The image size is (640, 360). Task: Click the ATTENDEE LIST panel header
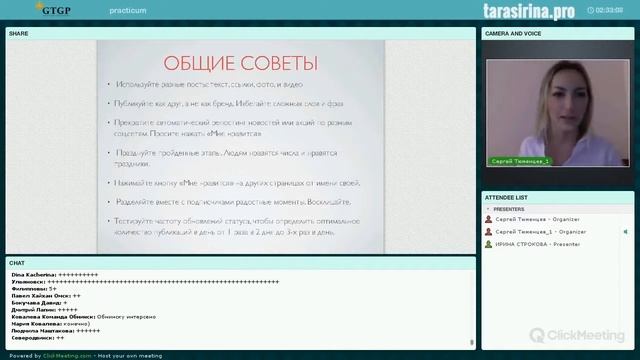(558, 198)
